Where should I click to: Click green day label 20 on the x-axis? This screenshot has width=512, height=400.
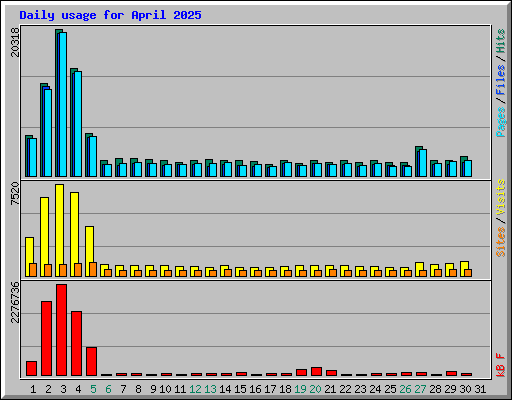click(x=315, y=389)
